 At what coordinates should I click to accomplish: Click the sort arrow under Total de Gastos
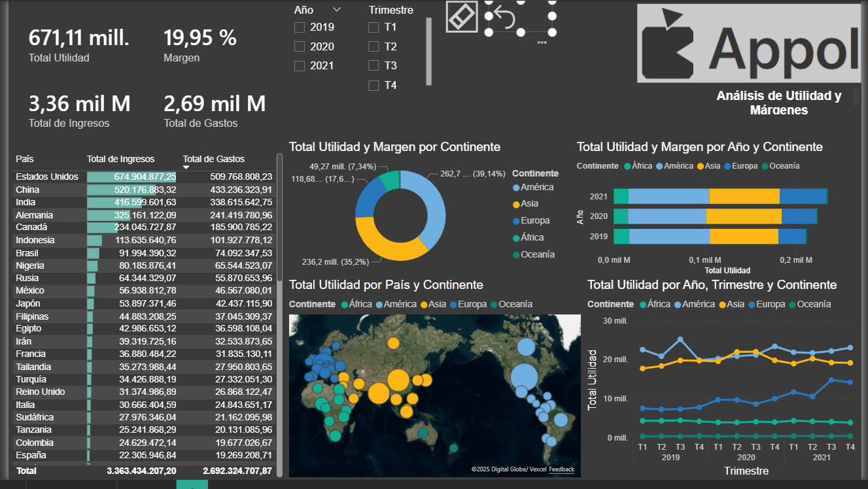(x=186, y=168)
